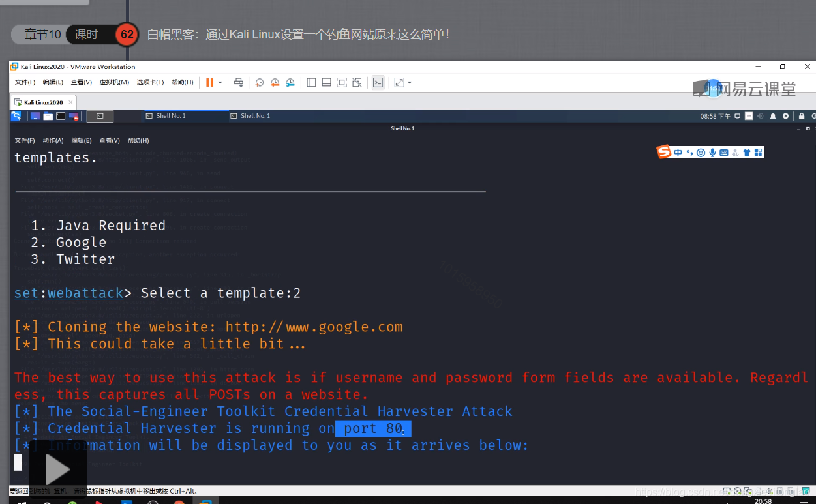Click the highlighted 'port 80' text
This screenshot has height=504, width=816.
coord(373,428)
